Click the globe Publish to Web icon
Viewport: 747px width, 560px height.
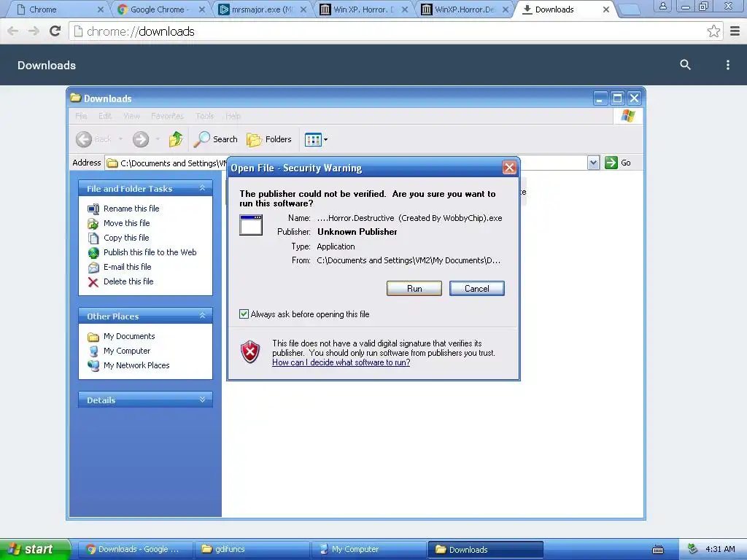pyautogui.click(x=93, y=253)
